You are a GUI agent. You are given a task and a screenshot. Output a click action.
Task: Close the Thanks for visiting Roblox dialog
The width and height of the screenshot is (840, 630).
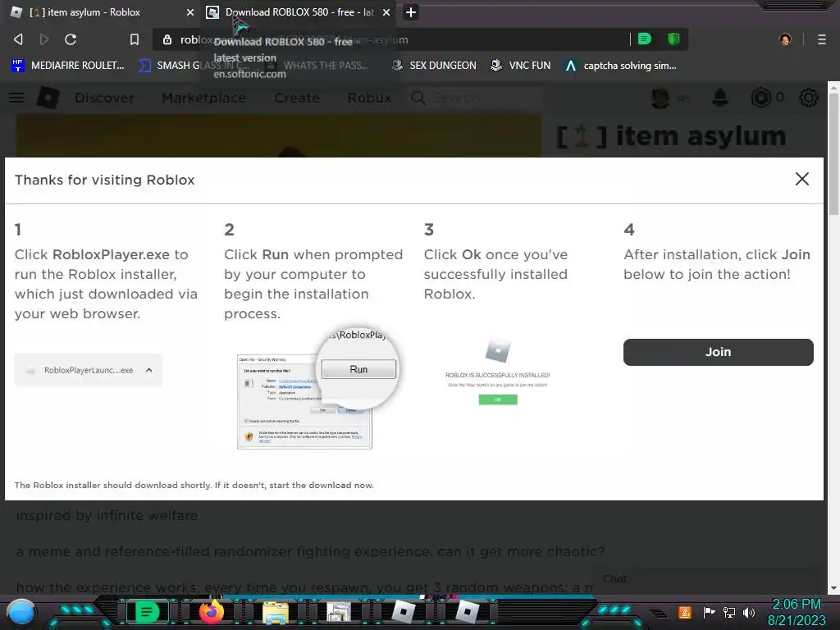[x=802, y=179]
